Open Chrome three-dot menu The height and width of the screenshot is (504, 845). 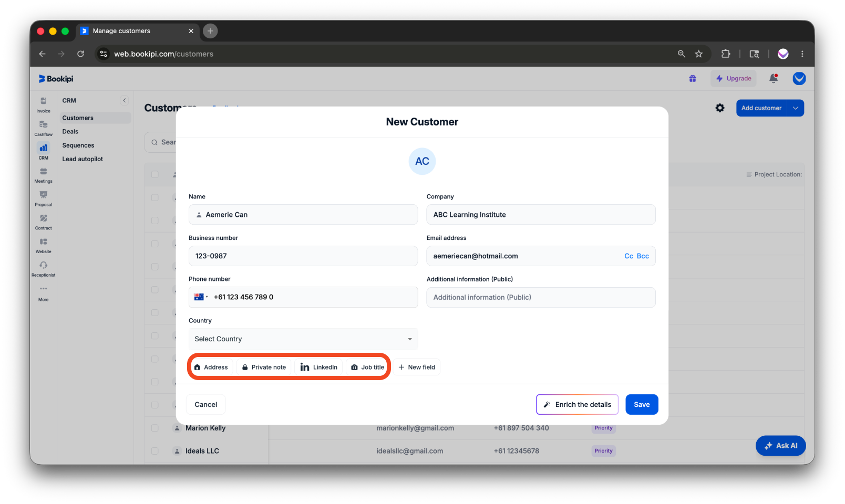click(802, 54)
